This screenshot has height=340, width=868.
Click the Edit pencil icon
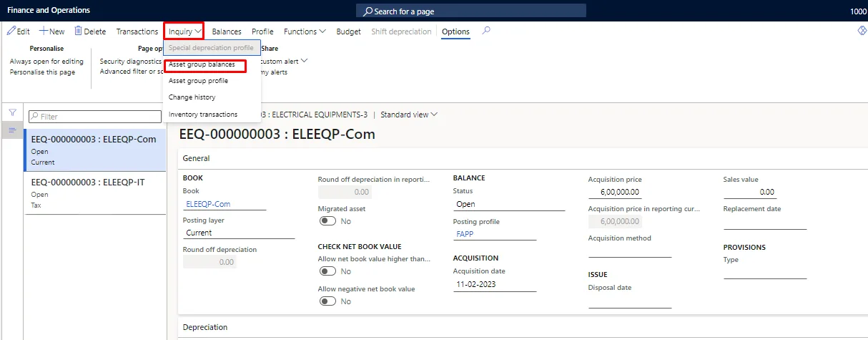pyautogui.click(x=11, y=31)
